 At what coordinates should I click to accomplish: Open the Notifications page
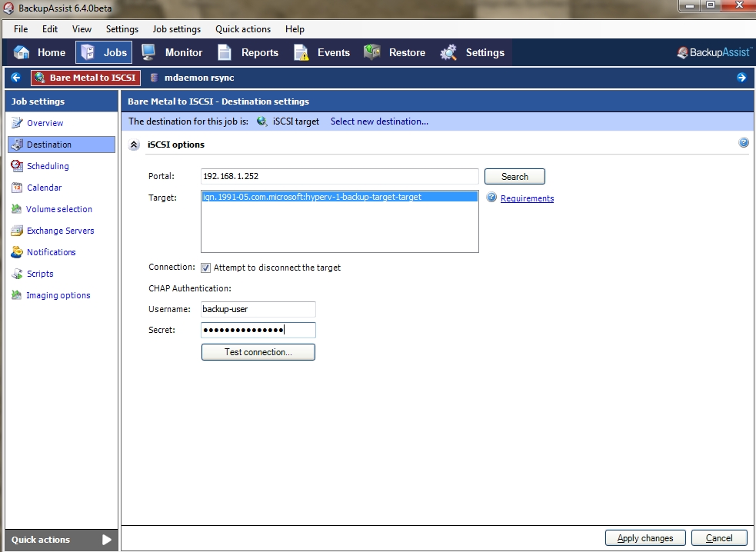coord(51,252)
